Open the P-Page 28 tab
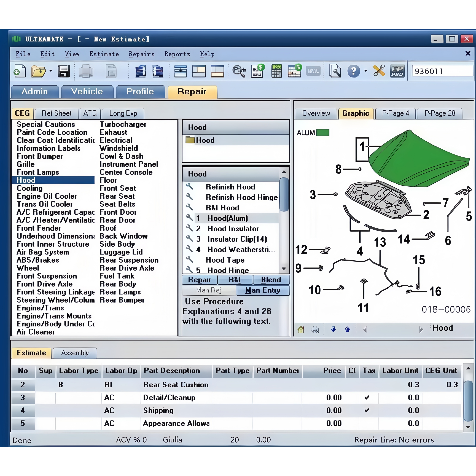This screenshot has width=476, height=476. pos(440,113)
